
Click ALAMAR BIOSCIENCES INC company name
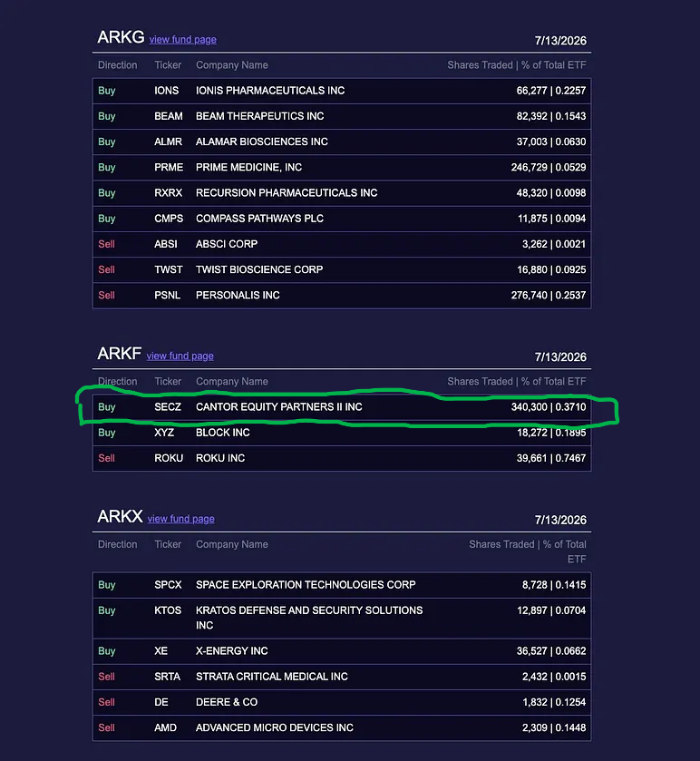pyautogui.click(x=261, y=141)
